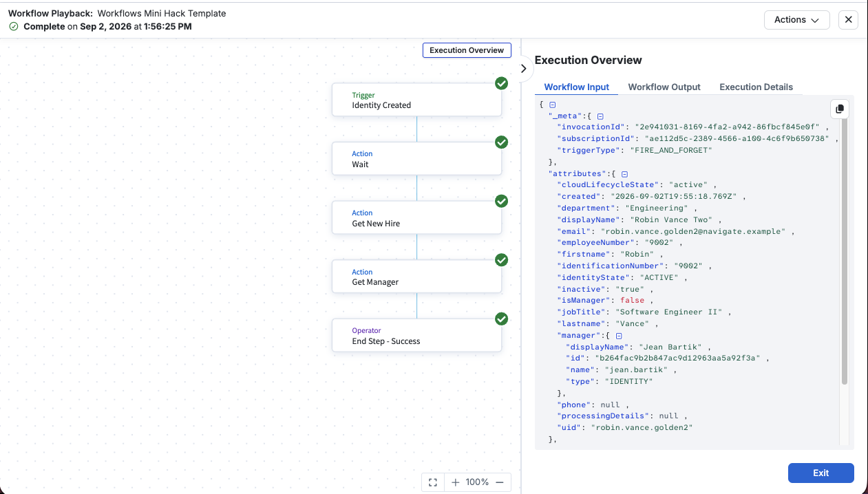868x494 pixels.
Task: Click the Exit button
Action: [821, 473]
